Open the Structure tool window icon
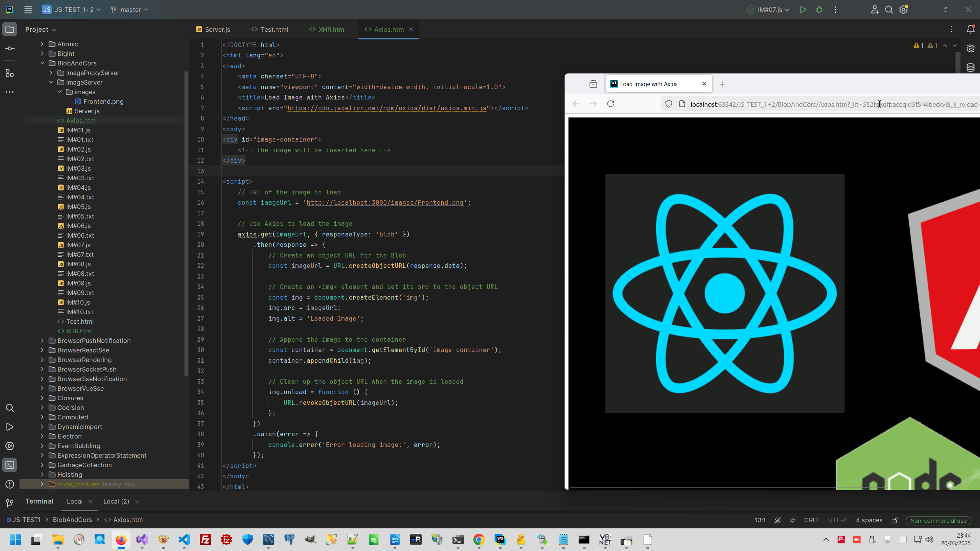The image size is (980, 551). tap(10, 73)
